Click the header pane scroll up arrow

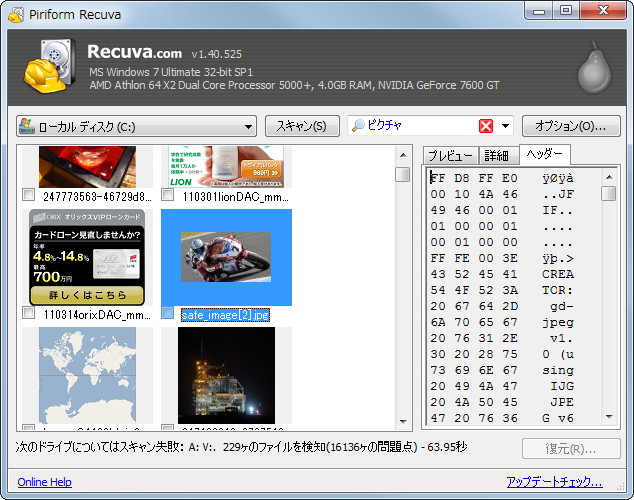pyautogui.click(x=609, y=177)
